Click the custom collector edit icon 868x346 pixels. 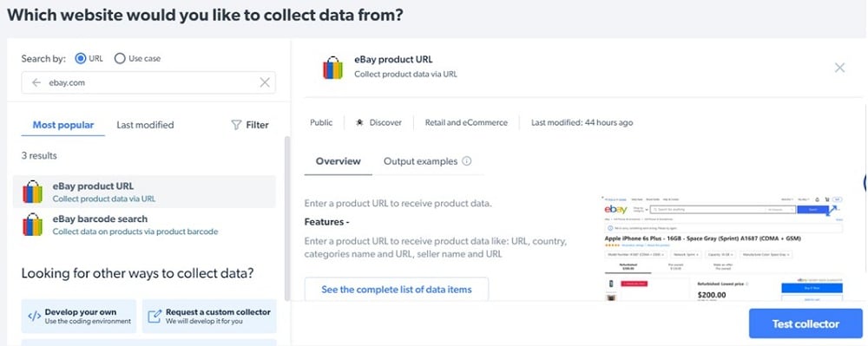pyautogui.click(x=154, y=317)
